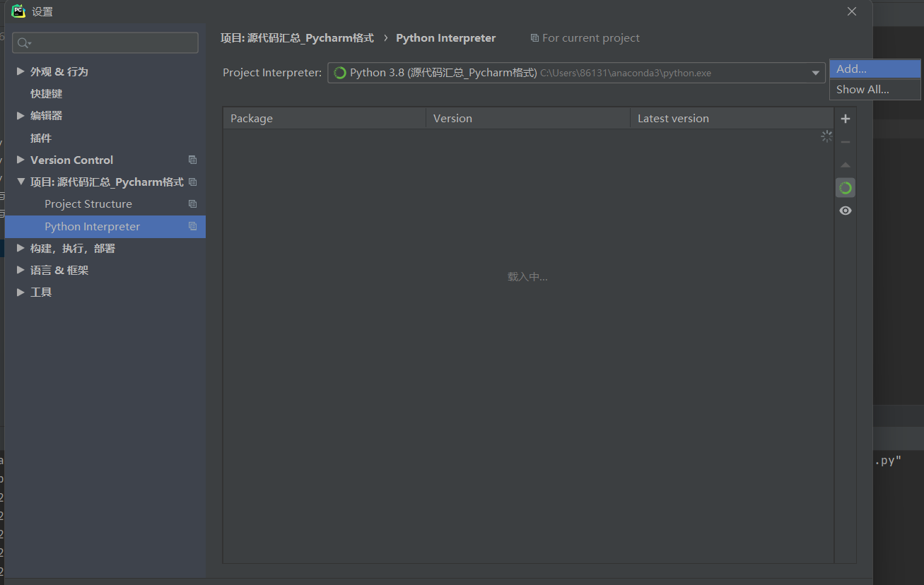The image size is (924, 585).
Task: Click the interpreter status icon in combo box
Action: pos(339,73)
